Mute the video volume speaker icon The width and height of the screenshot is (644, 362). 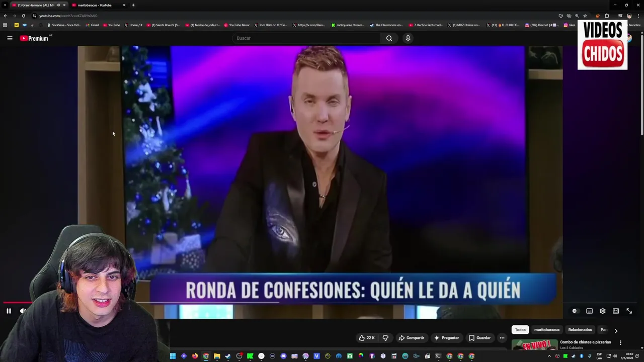pyautogui.click(x=23, y=311)
